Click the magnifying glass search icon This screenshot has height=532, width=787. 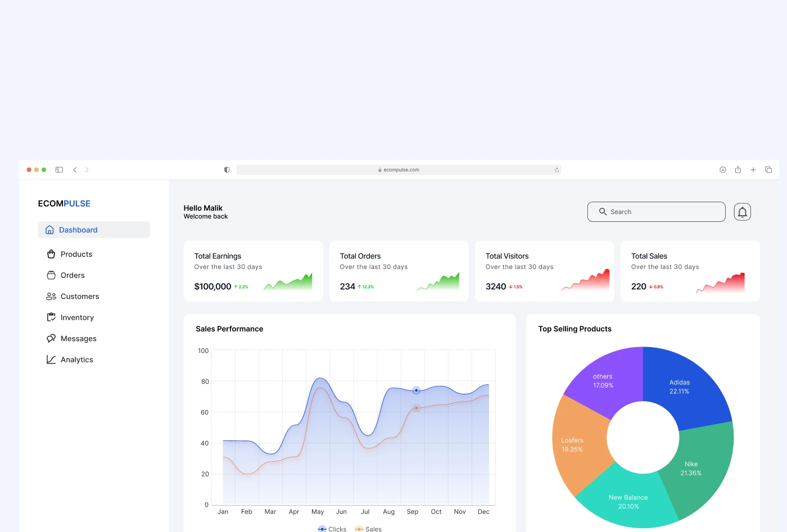[603, 212]
